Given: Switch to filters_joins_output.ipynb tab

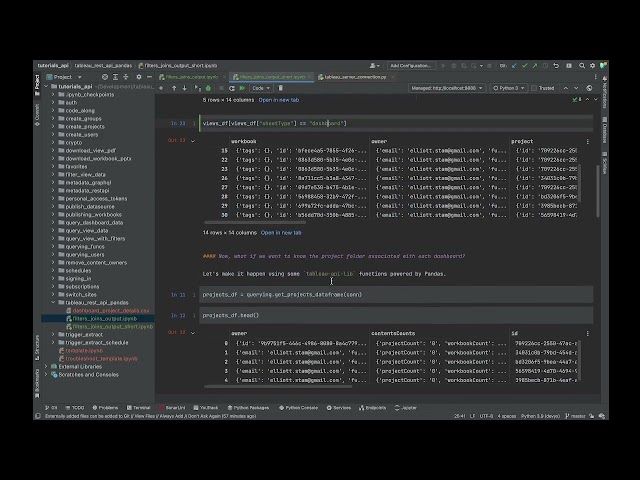Looking at the screenshot, I should 192,77.
